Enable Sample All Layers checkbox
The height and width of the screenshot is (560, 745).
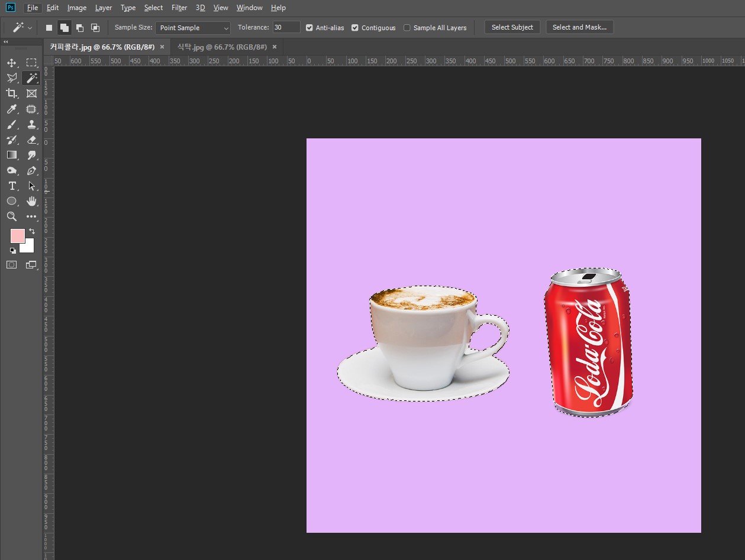tap(407, 28)
